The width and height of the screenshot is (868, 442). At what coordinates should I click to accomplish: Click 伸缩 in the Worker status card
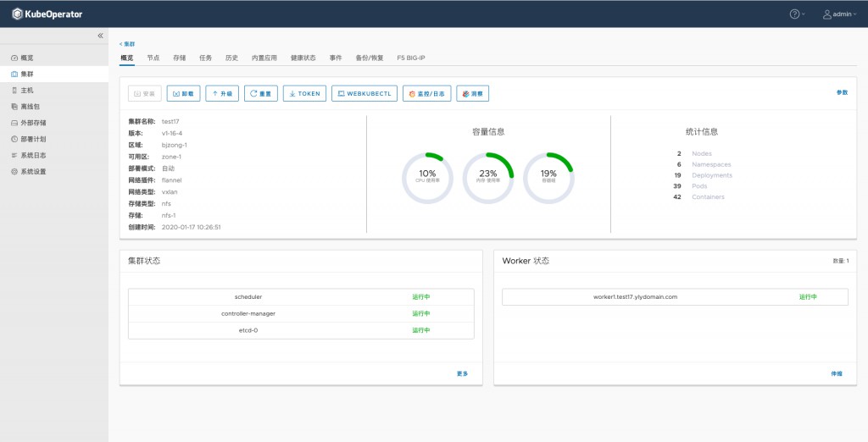click(837, 373)
